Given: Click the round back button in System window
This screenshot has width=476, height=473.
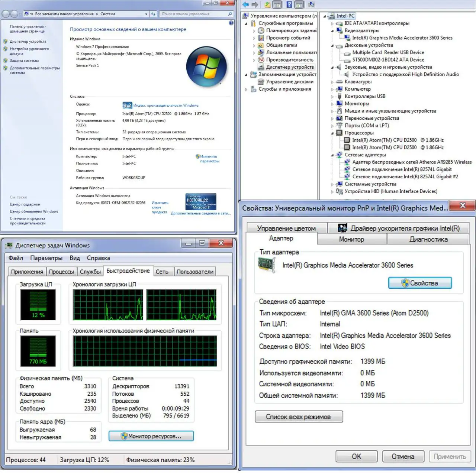Looking at the screenshot, I should pyautogui.click(x=6, y=14).
